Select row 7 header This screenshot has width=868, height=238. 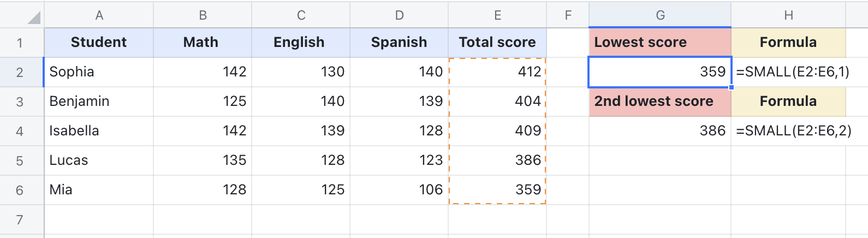coord(20,219)
